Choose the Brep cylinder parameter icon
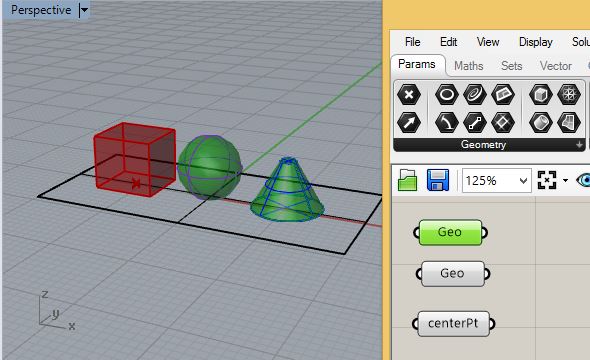Viewport: 590px width, 360px height. tap(541, 122)
